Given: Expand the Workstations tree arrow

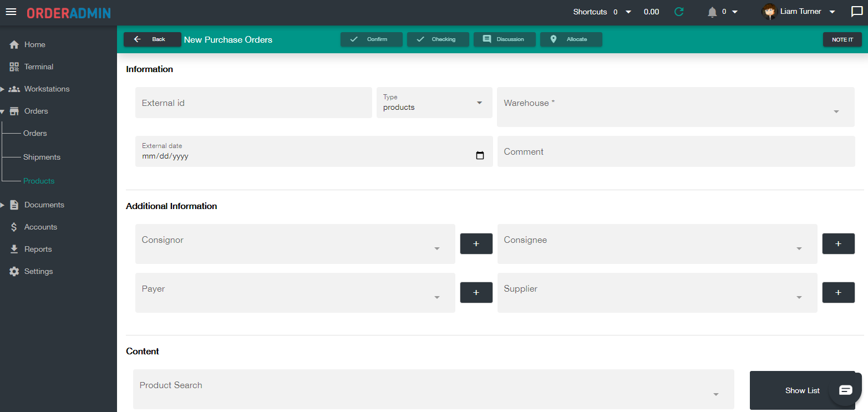Looking at the screenshot, I should click(2, 89).
